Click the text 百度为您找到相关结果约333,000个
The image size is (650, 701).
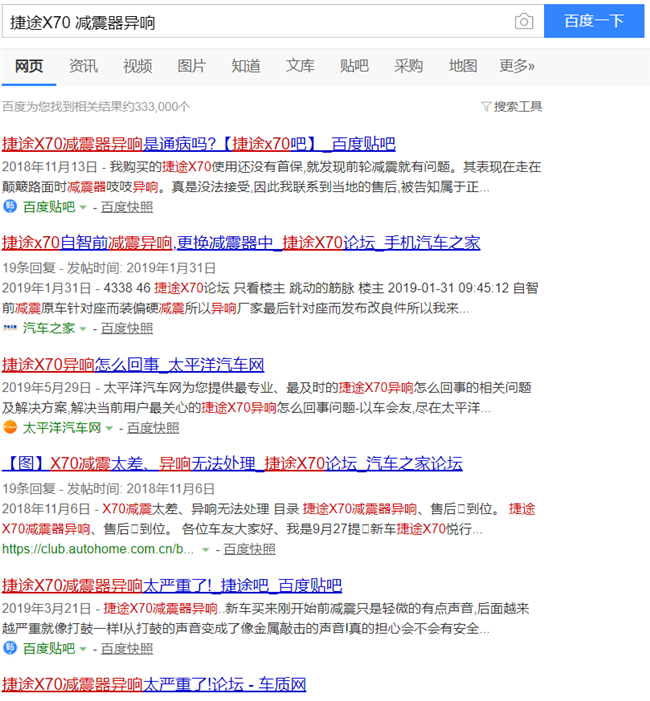96,106
